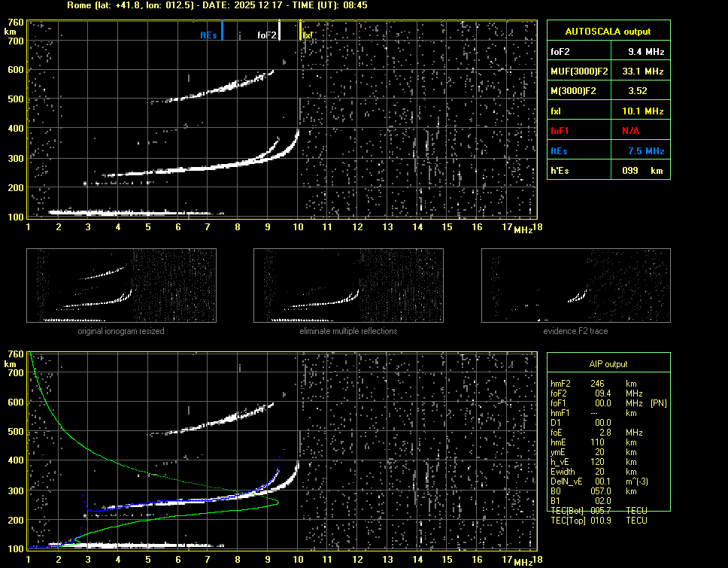Click the AUTOSCALA output header
728x568 pixels.
[x=608, y=32]
